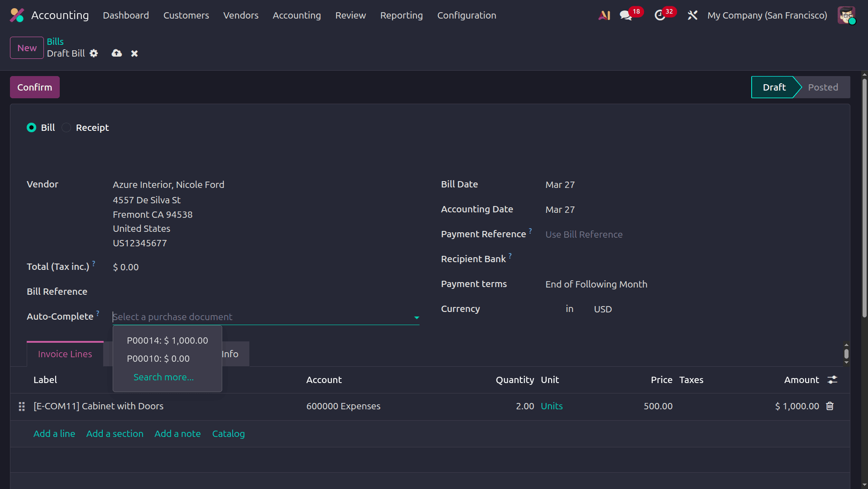Image resolution: width=868 pixels, height=489 pixels.
Task: Click the developer tools wrench icon
Action: click(x=692, y=15)
